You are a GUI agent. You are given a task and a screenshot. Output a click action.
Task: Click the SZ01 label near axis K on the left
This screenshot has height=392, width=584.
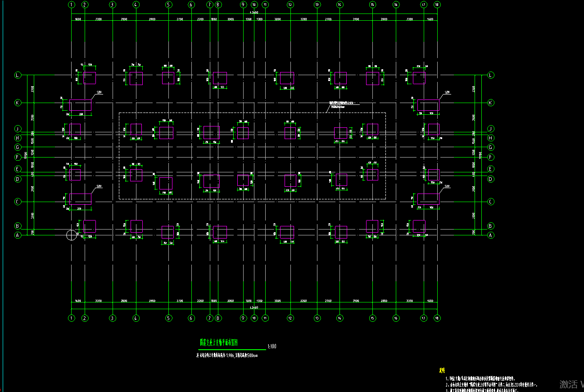[99, 93]
